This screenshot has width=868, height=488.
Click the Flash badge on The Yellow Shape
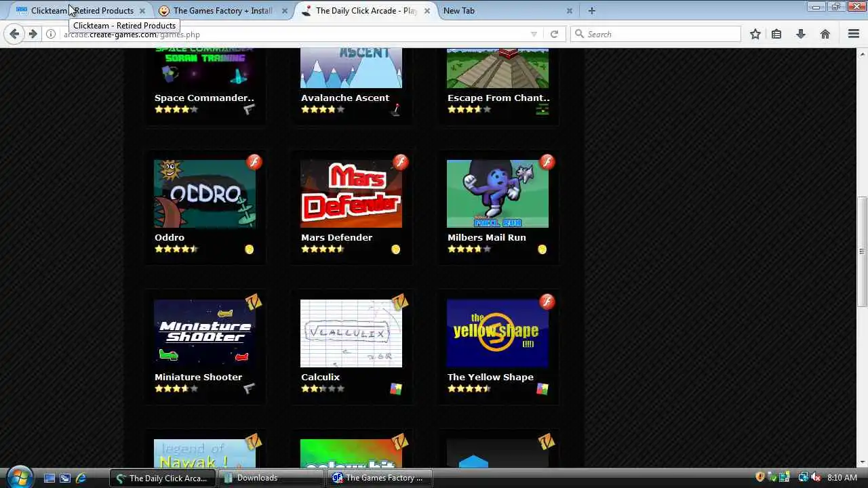[547, 302]
